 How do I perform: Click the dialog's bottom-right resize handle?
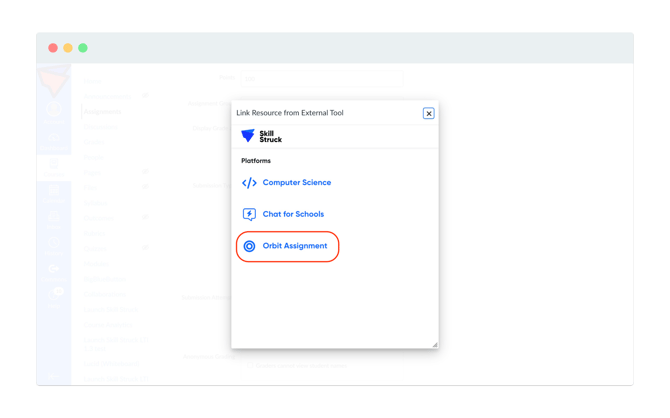[x=435, y=344]
